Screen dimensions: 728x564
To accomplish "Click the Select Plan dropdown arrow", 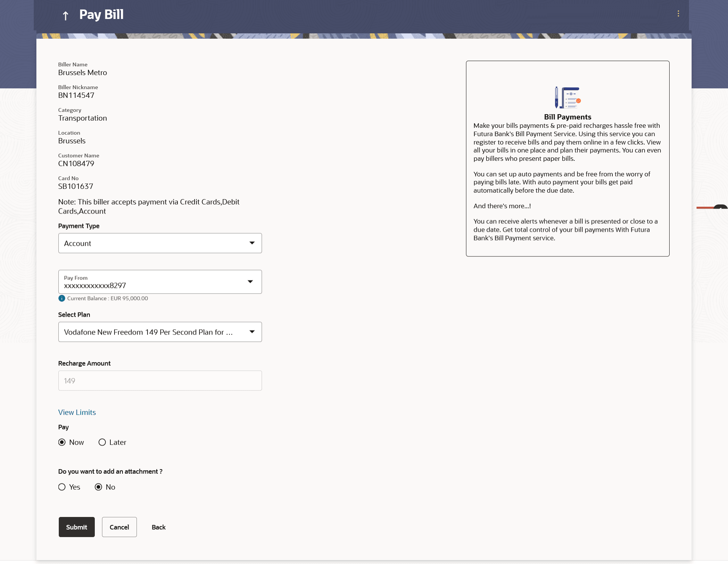I will [252, 332].
